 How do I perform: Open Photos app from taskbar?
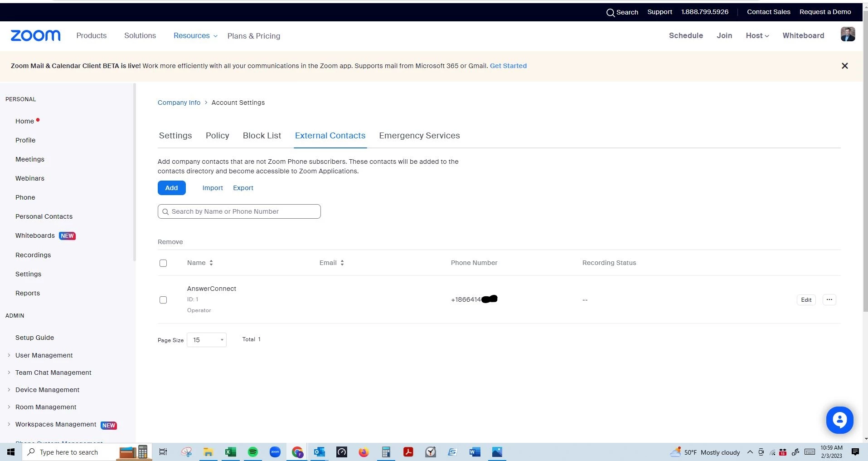tap(497, 452)
